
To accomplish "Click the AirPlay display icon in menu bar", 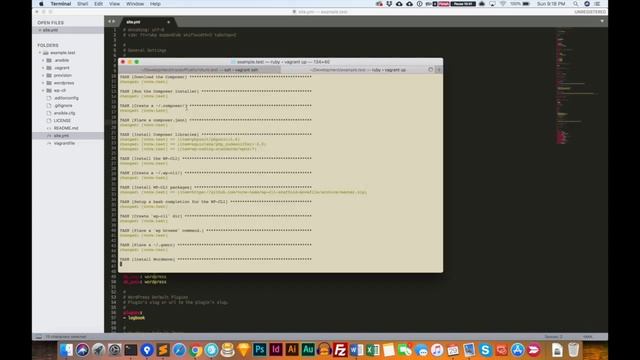I will click(x=493, y=4).
